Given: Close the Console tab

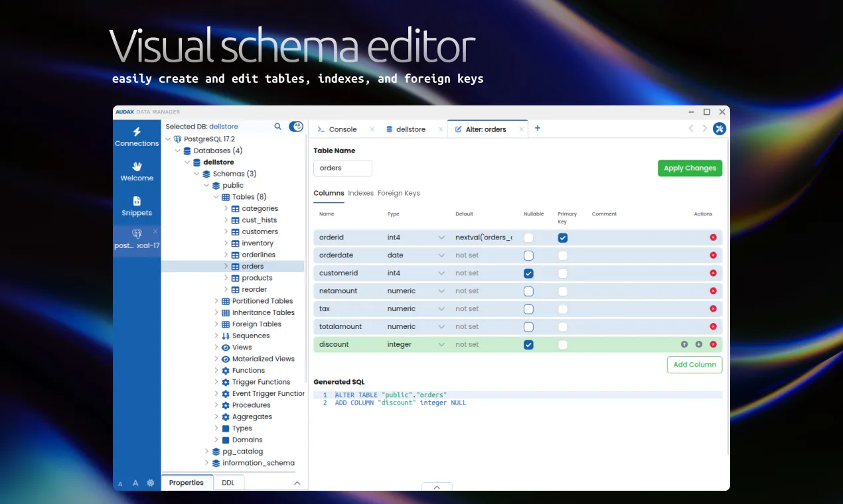Looking at the screenshot, I should [372, 129].
